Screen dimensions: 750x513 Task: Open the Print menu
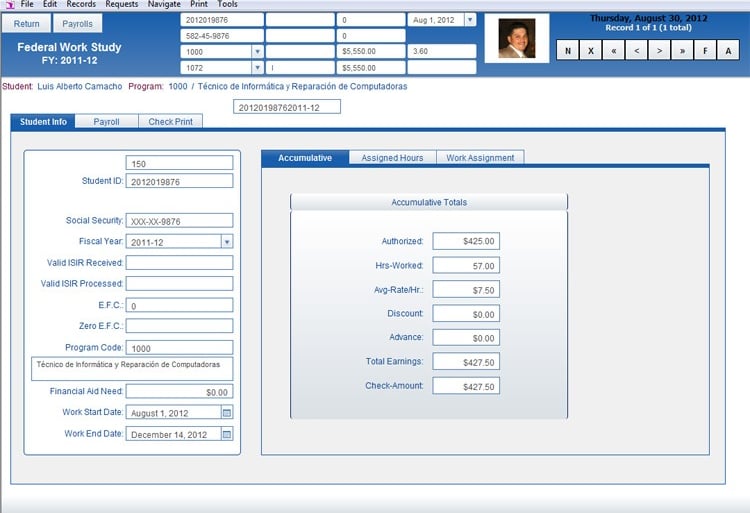click(x=199, y=4)
